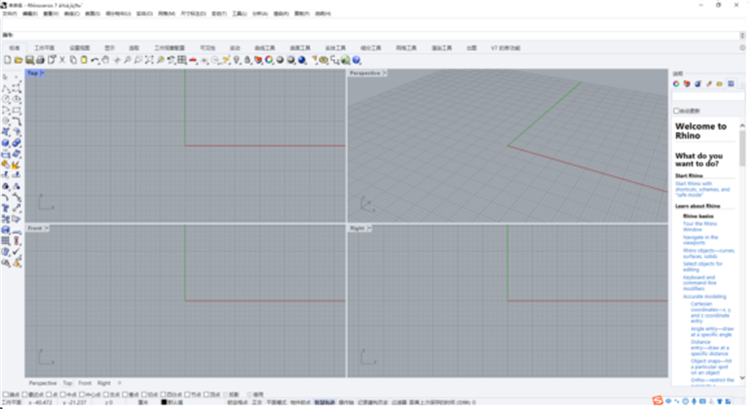Click the four-viewport layout icon
The image size is (750, 409).
(182, 60)
